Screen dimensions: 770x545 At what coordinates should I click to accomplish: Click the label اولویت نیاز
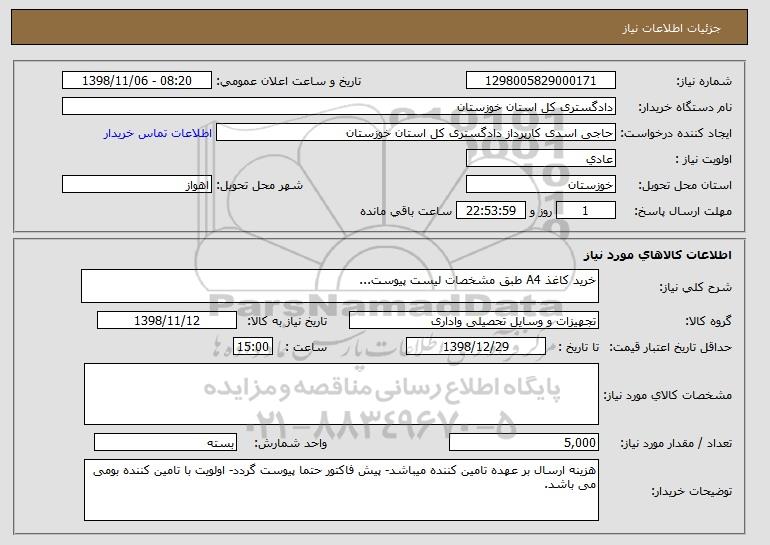point(704,160)
